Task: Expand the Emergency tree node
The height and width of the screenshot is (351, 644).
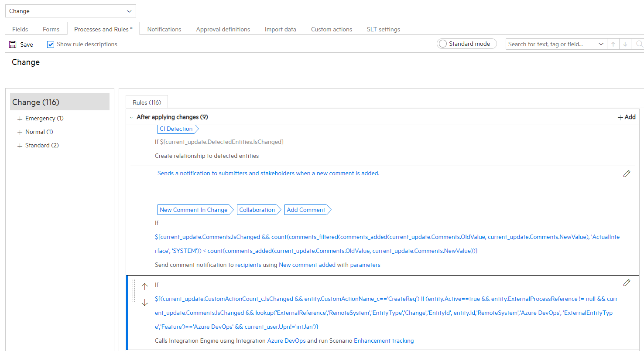Action: 19,118
